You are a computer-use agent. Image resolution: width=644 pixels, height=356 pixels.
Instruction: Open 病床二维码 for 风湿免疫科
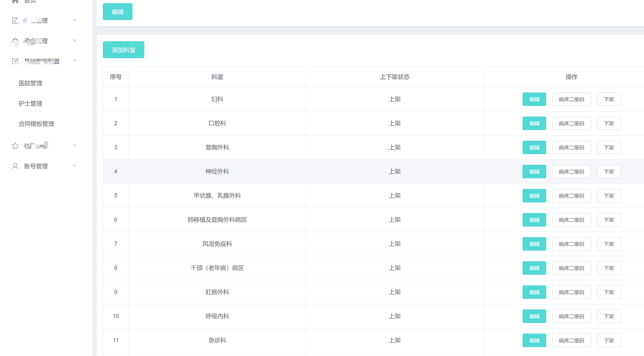click(x=571, y=244)
